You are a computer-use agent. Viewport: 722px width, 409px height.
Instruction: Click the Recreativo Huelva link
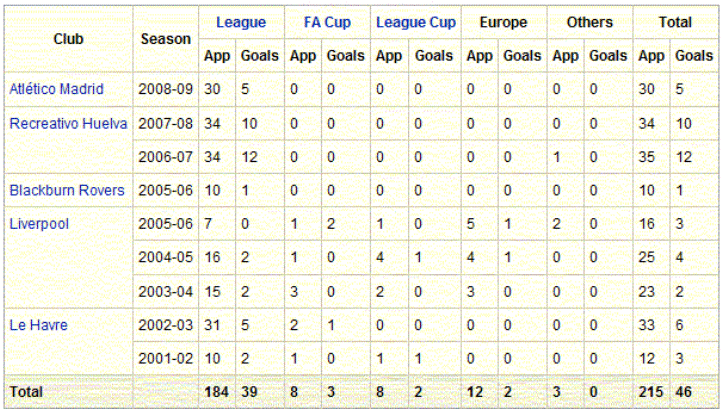pos(68,124)
